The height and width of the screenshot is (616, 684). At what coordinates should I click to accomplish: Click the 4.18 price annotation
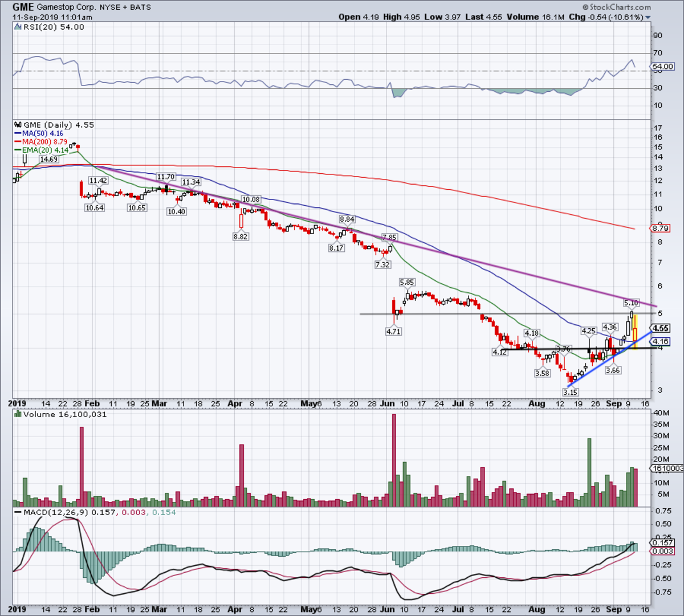[532, 333]
